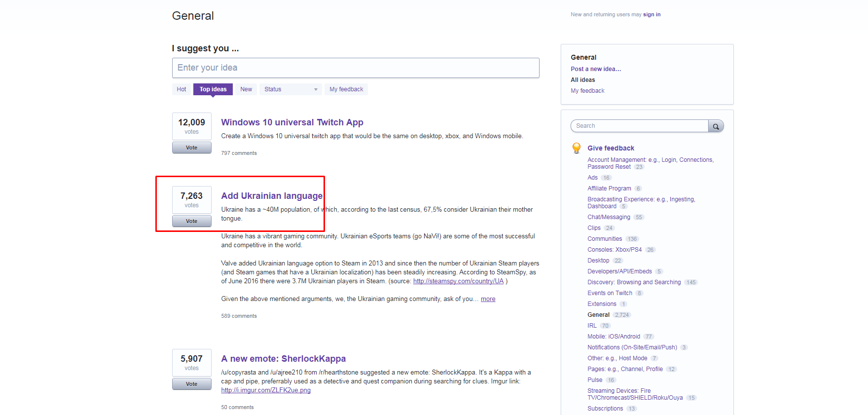The image size is (868, 415).
Task: Open A new emote: SherlockKappa idea
Action: [x=284, y=359]
